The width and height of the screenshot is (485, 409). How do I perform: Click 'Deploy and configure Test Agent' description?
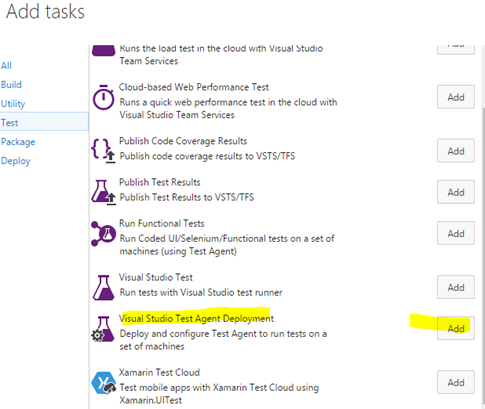pyautogui.click(x=223, y=340)
